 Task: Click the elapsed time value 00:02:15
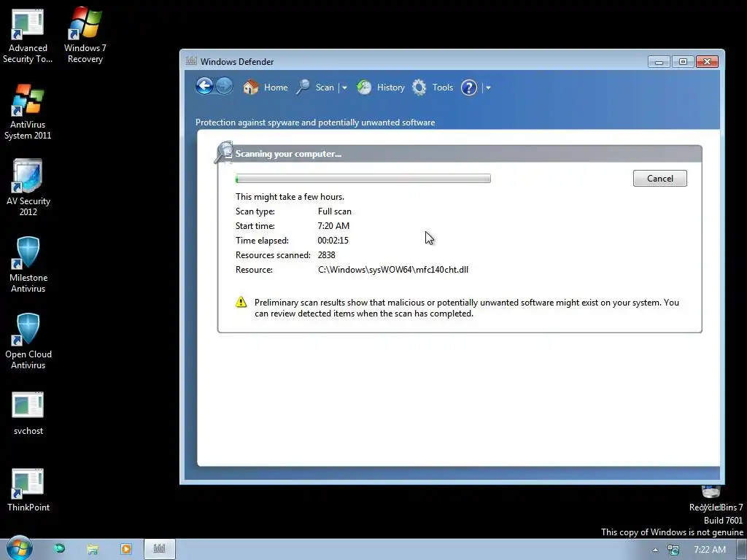(333, 241)
